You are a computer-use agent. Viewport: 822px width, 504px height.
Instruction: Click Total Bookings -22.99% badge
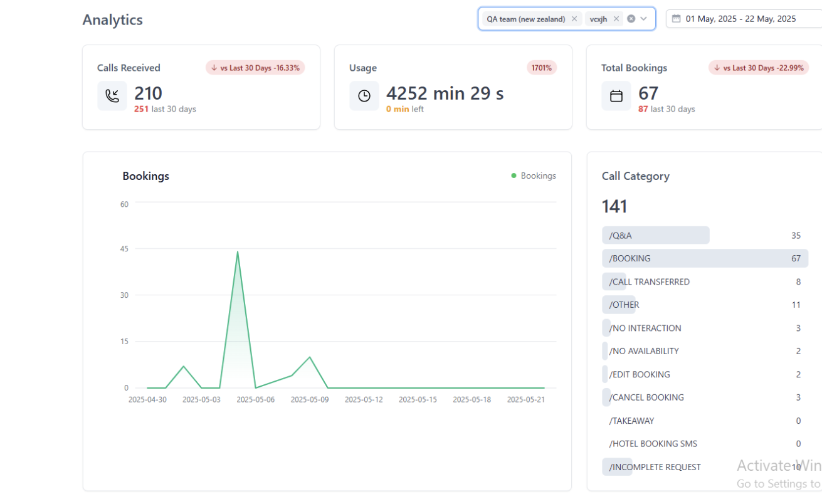coord(759,68)
